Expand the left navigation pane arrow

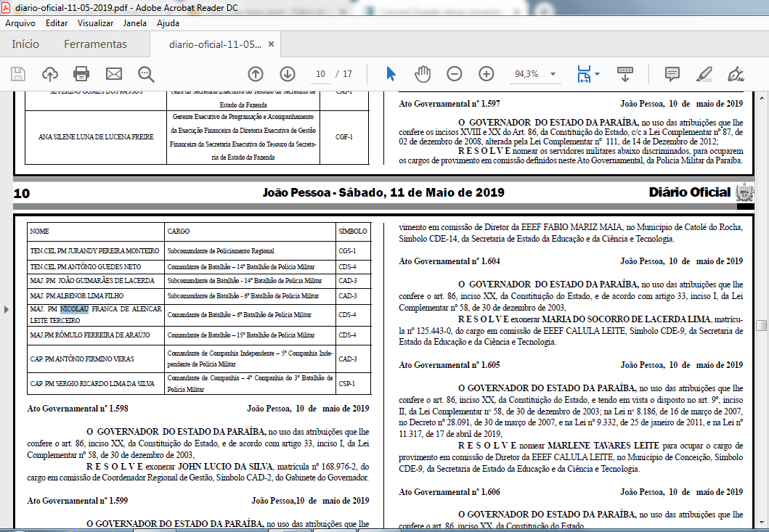[x=7, y=309]
